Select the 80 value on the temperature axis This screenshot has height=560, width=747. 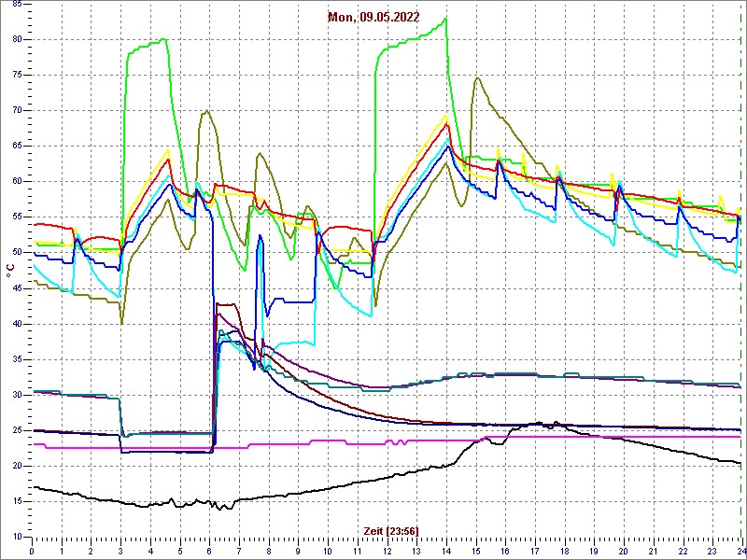[17, 39]
